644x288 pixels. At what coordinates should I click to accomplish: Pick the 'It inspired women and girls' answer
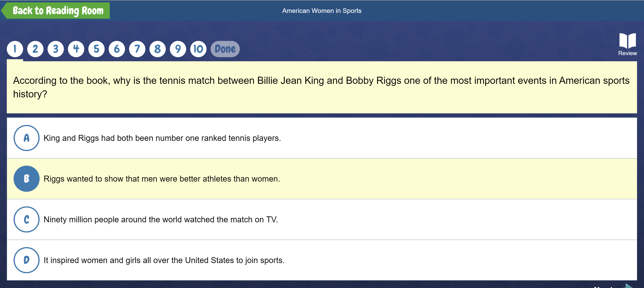click(164, 260)
